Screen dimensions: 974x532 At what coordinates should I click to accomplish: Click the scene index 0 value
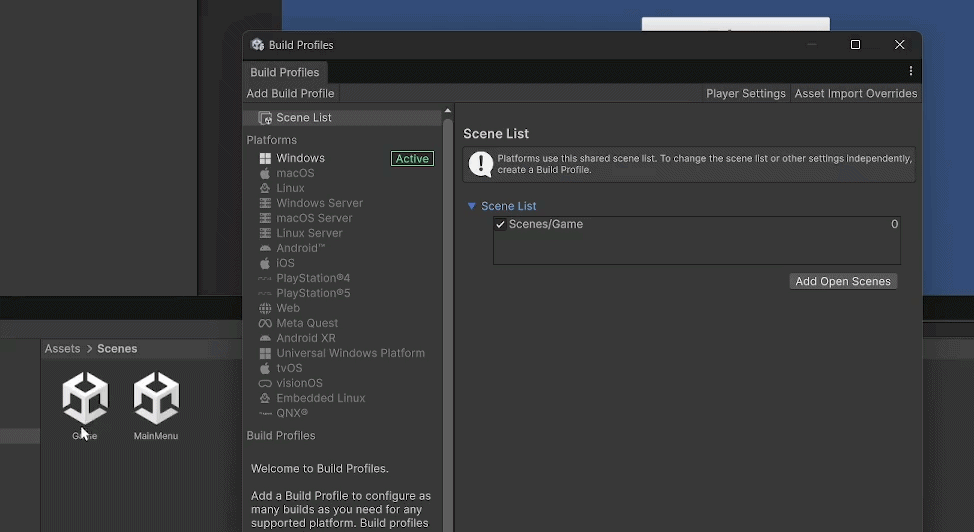coord(894,224)
